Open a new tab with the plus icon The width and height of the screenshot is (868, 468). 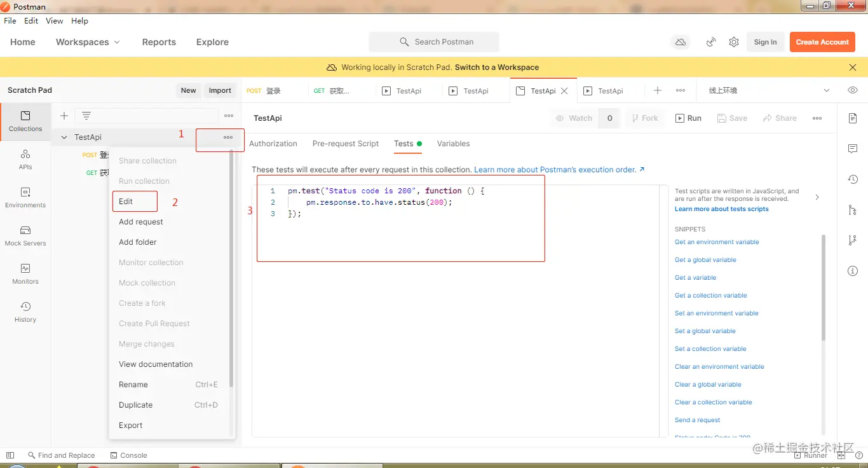658,90
